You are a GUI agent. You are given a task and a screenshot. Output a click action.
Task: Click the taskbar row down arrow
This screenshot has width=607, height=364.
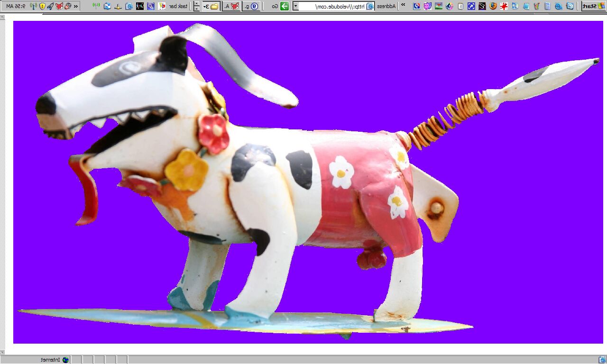(x=197, y=9)
